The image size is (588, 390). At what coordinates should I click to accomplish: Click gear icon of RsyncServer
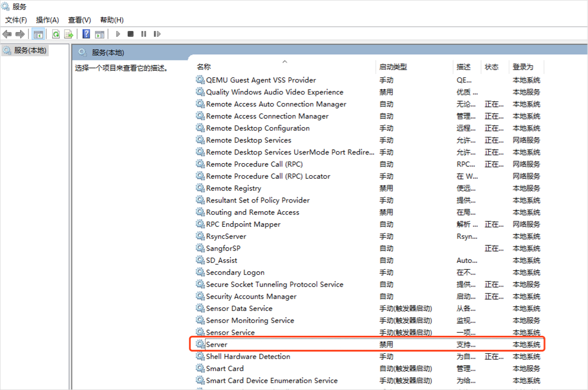[x=200, y=236]
